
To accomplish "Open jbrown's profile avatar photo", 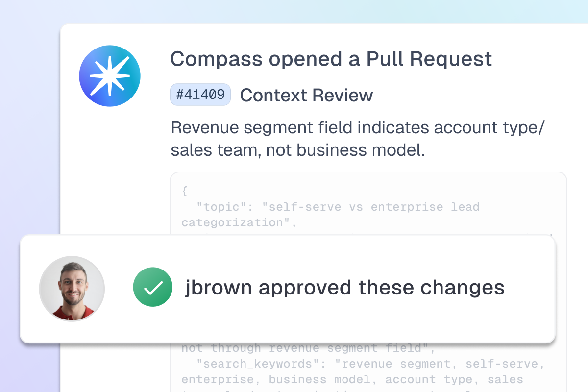I will pyautogui.click(x=72, y=289).
